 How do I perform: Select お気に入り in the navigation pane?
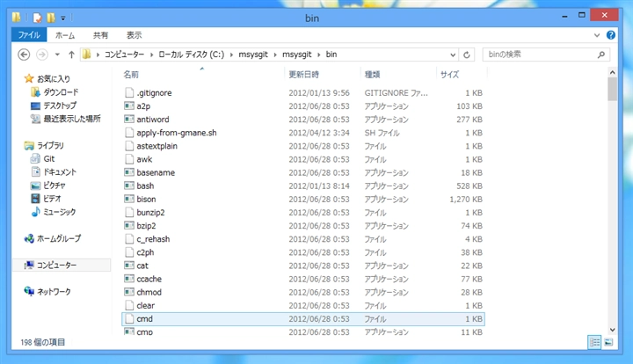point(54,79)
